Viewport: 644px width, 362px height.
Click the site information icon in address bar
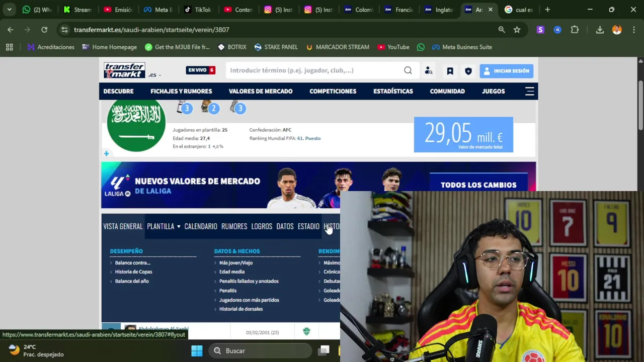click(x=64, y=30)
